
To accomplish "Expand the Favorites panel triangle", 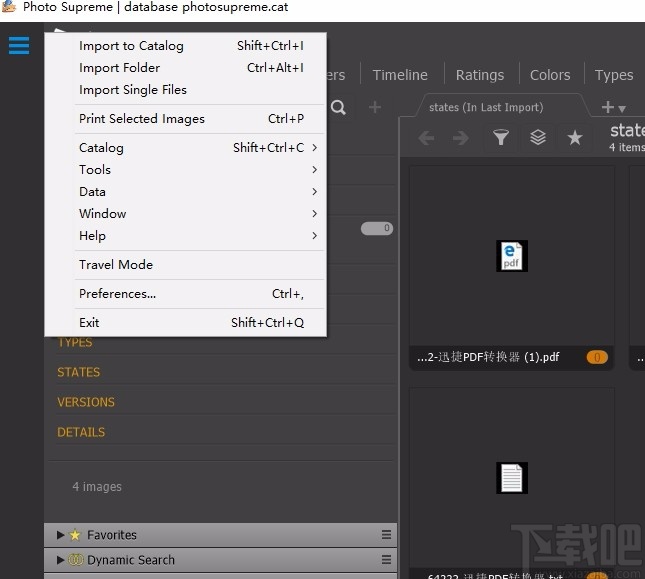I will tap(60, 535).
